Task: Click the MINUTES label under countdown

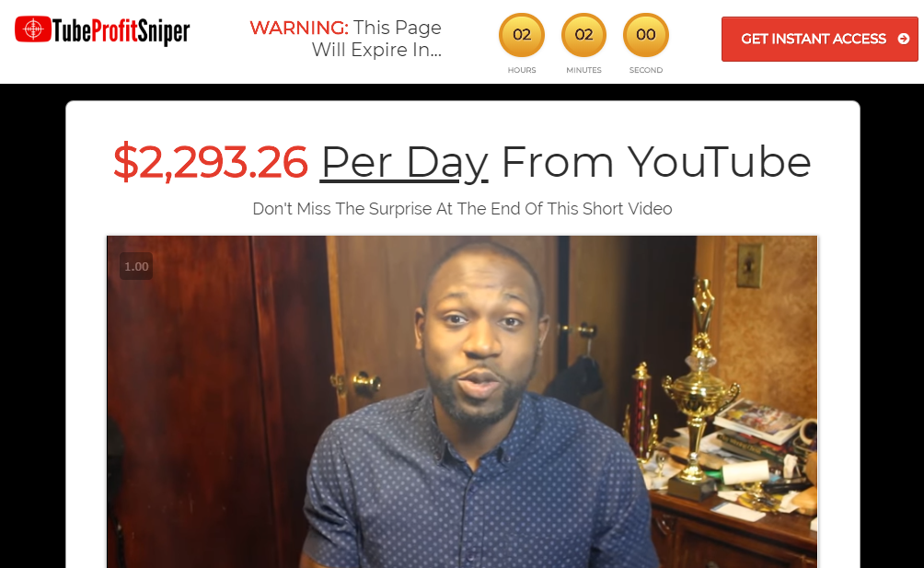Action: click(584, 70)
